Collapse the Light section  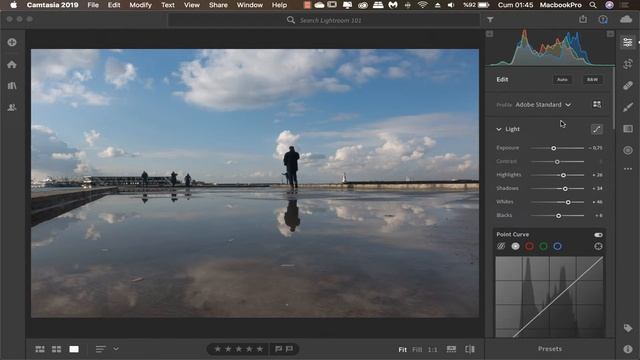(x=499, y=129)
